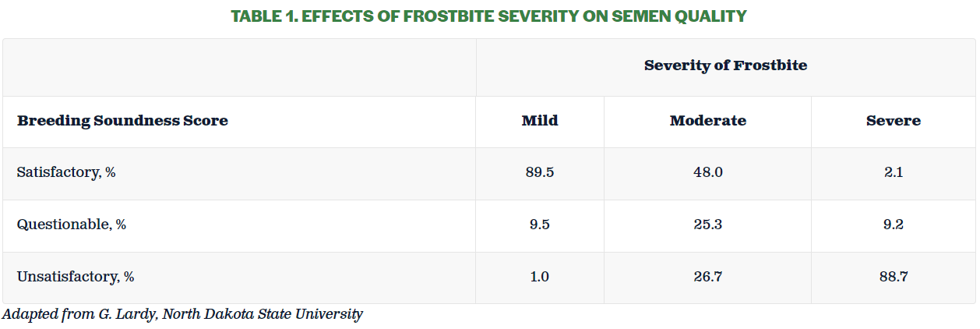Click the Satisfactory, % row label
Viewport: 980px width, 329px height.
66,172
